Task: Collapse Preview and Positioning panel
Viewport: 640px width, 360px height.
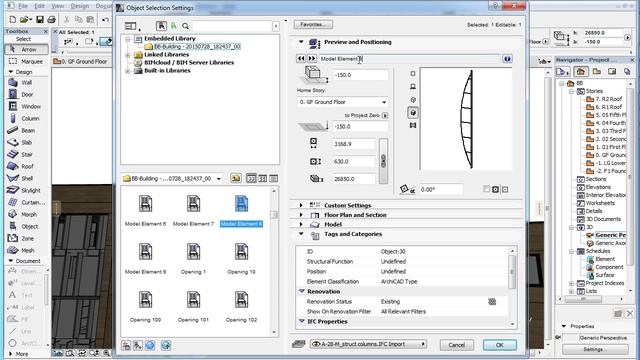Action: [301, 42]
